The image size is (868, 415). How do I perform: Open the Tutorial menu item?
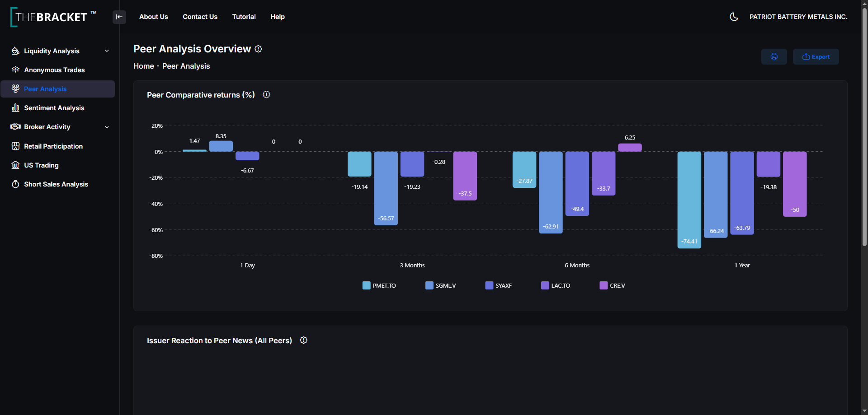tap(244, 17)
